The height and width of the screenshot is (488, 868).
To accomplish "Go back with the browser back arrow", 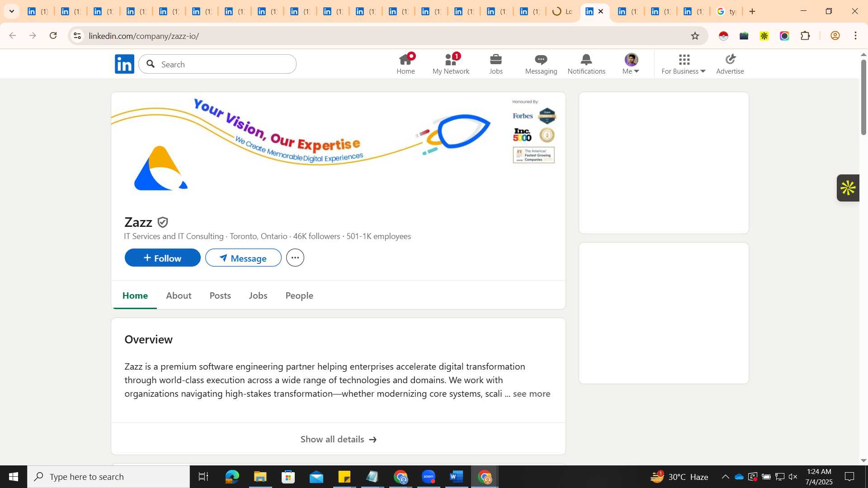I will pyautogui.click(x=12, y=36).
